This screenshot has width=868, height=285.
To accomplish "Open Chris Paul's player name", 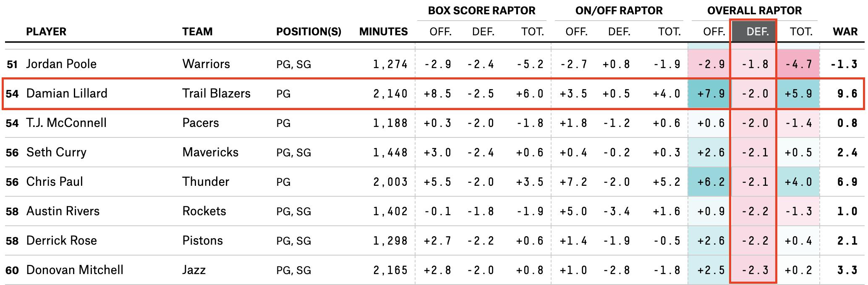I will pyautogui.click(x=55, y=182).
